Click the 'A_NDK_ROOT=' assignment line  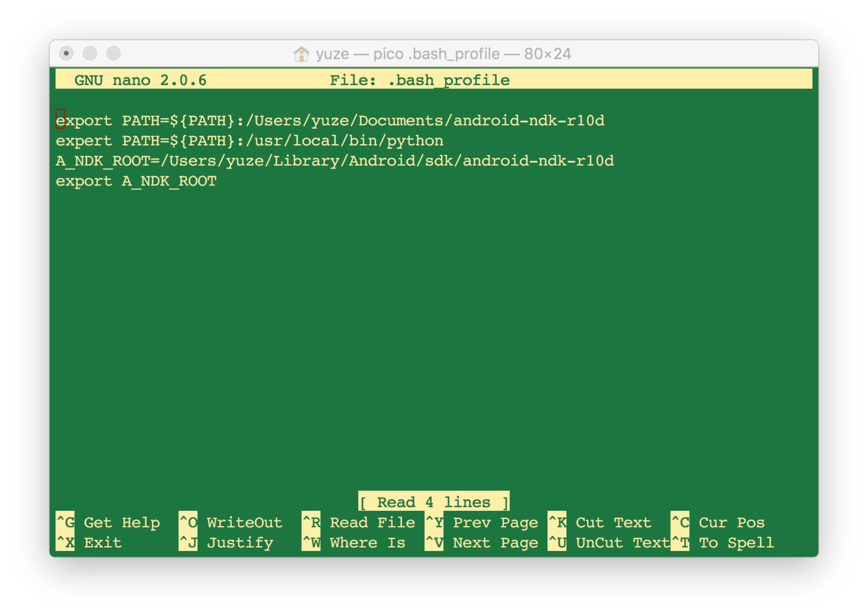pyautogui.click(x=335, y=161)
